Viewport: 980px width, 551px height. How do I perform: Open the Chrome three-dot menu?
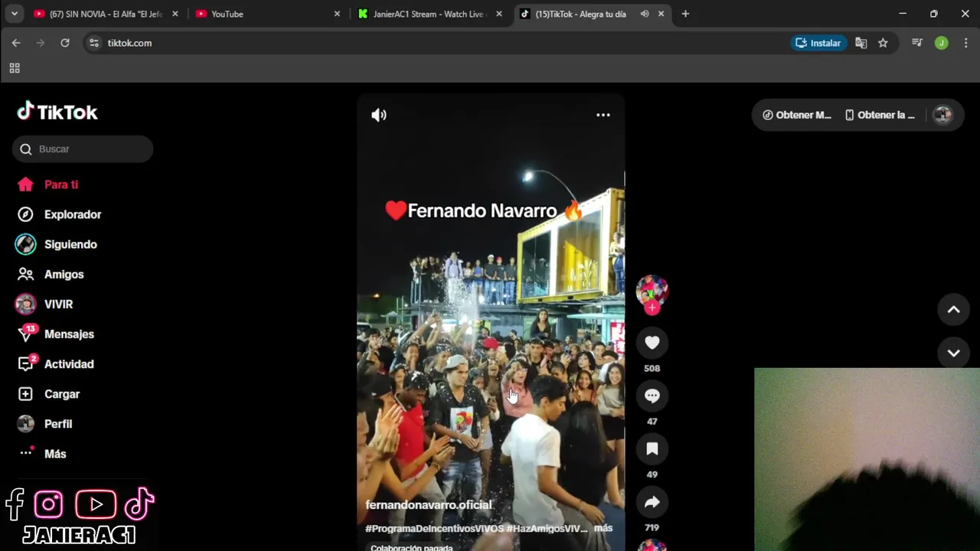point(965,43)
